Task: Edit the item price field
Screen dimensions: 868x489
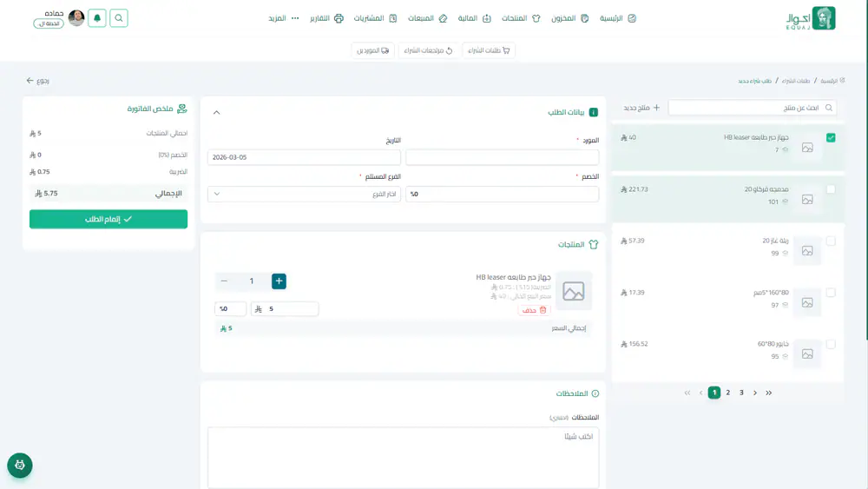Action: [285, 308]
